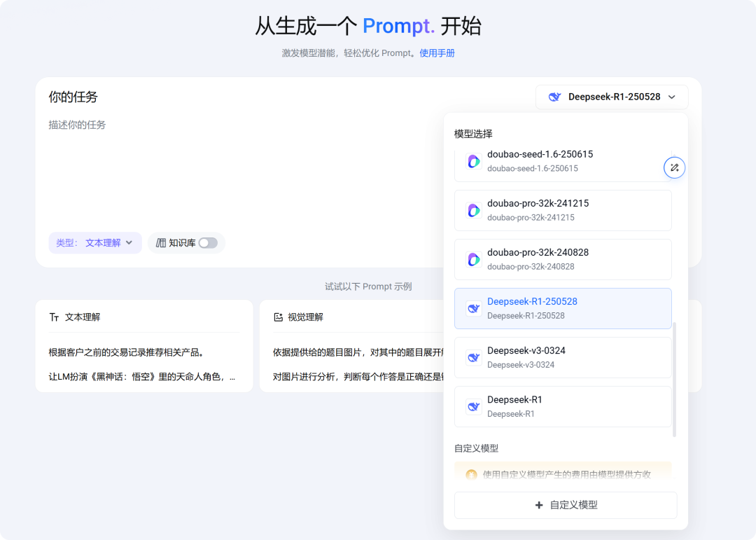Click example 依据提供给的题目图片
The height and width of the screenshot is (540, 756).
click(x=358, y=353)
